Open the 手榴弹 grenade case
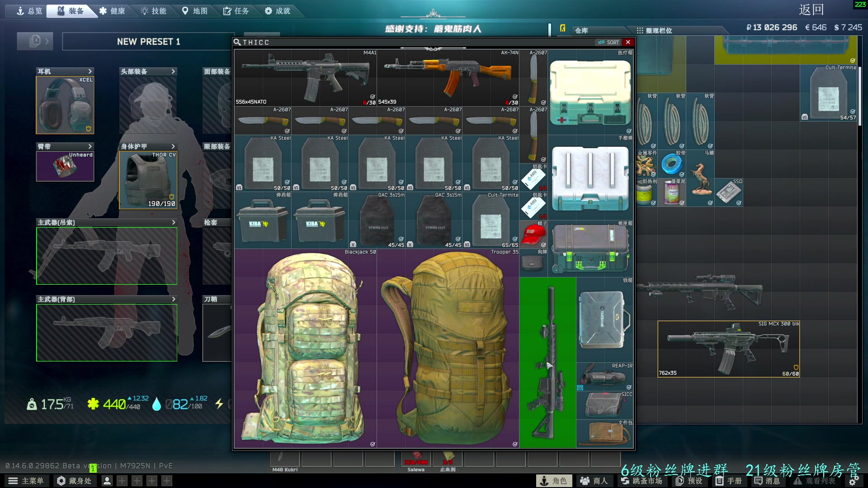The image size is (868, 488). tap(590, 177)
